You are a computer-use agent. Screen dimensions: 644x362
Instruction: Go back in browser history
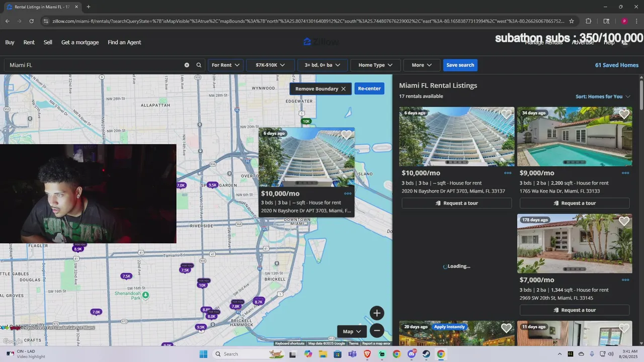(x=7, y=21)
